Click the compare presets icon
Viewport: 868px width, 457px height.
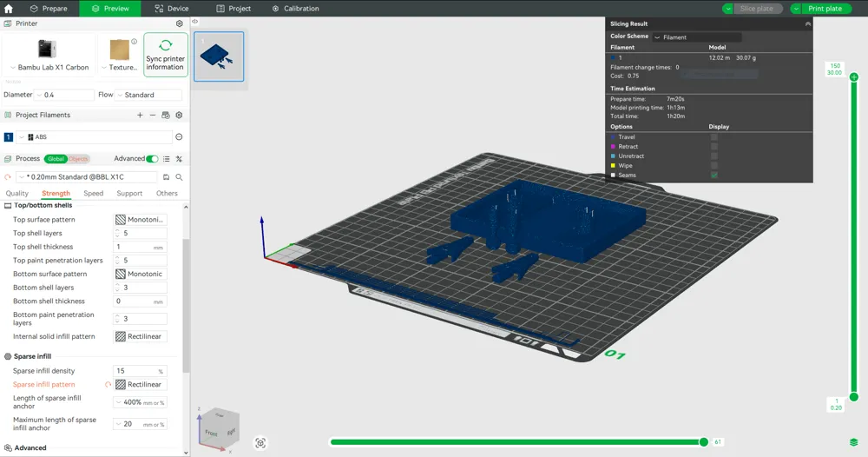coord(179,159)
